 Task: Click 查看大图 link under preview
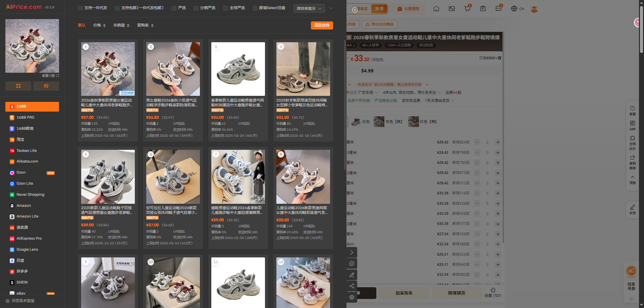point(50,76)
